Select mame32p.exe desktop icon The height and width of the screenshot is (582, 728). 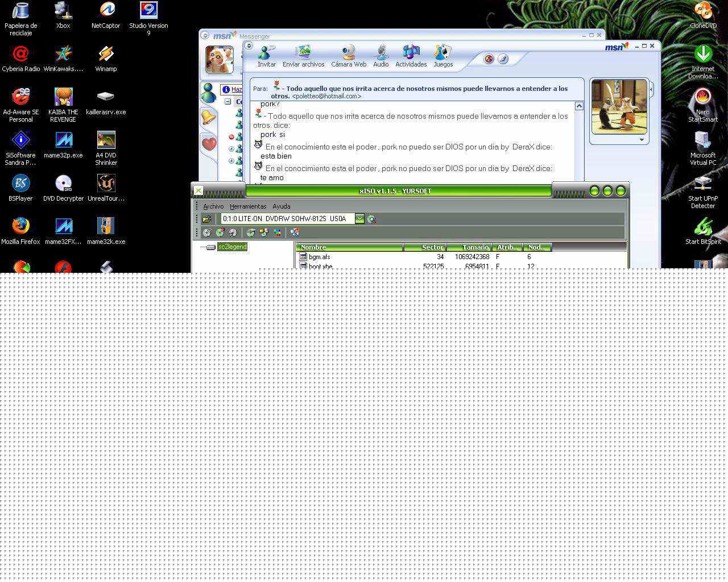click(63, 145)
